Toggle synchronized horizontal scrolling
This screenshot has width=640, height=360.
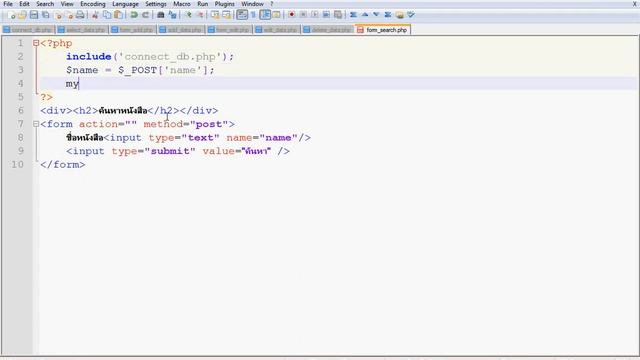227,15
